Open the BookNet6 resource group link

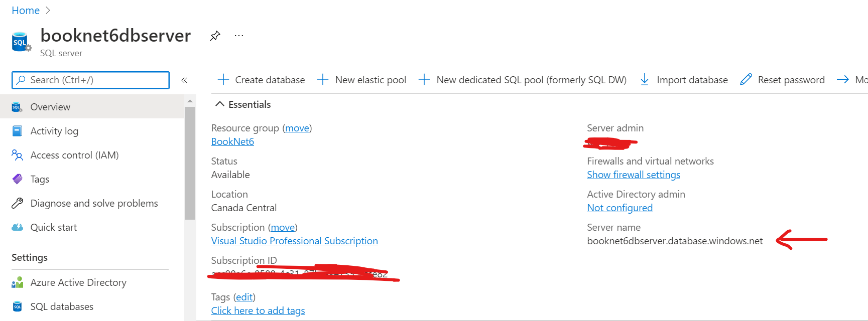[232, 141]
